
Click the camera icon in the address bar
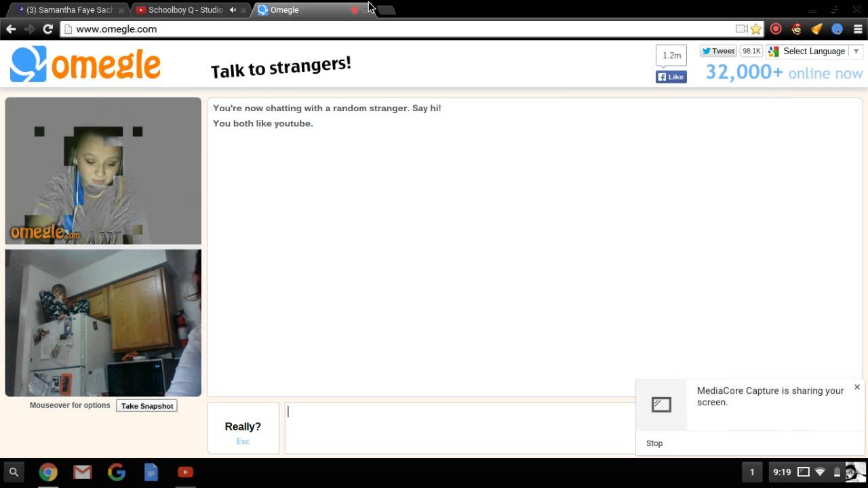coord(741,29)
